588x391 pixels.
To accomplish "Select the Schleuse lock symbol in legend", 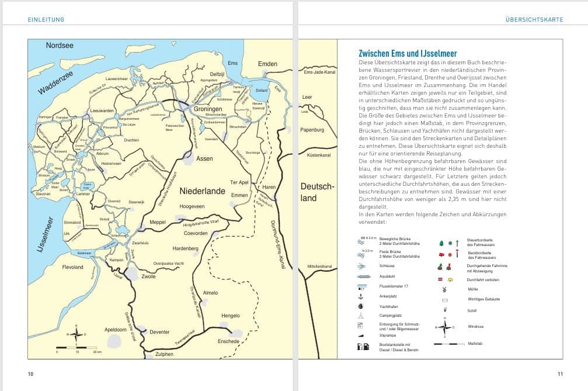I will [361, 266].
